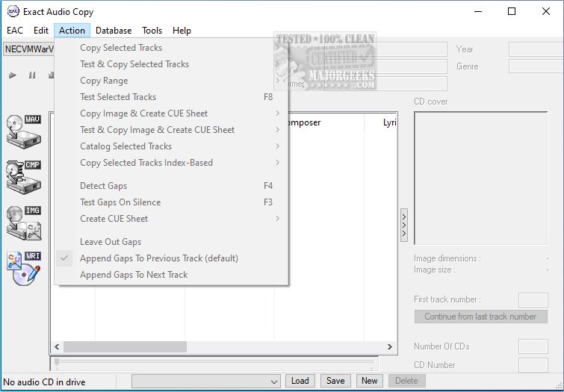Viewport: 564px width, 392px height.
Task: Select Test Gaps On Silence (F3)
Action: (172, 202)
